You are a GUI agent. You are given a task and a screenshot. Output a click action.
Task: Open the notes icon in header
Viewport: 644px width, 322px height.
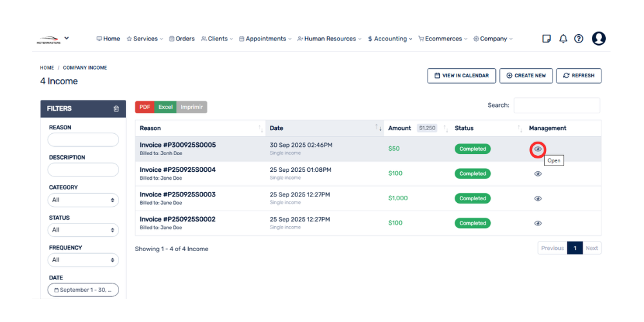[547, 39]
